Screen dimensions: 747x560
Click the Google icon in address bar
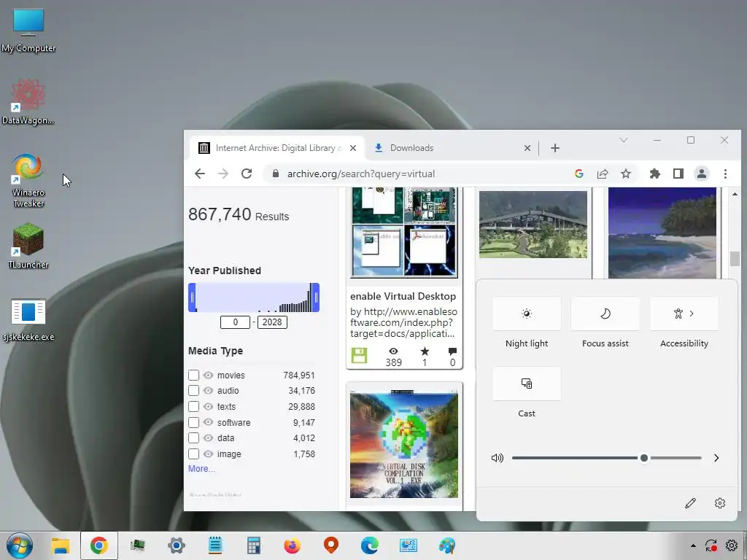point(578,174)
